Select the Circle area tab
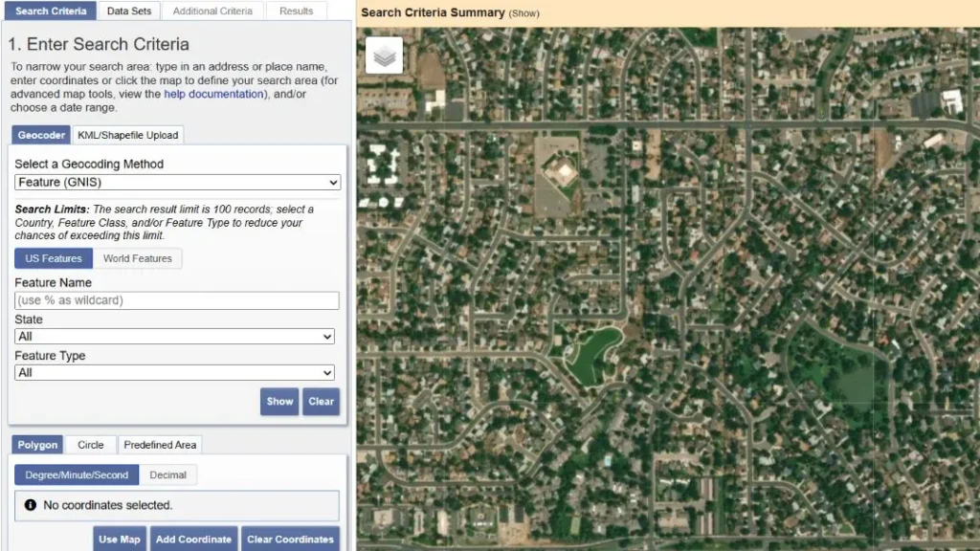 click(91, 445)
